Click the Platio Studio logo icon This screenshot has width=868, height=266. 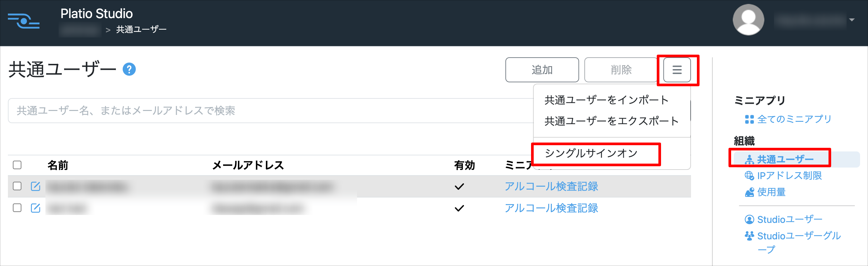click(24, 21)
